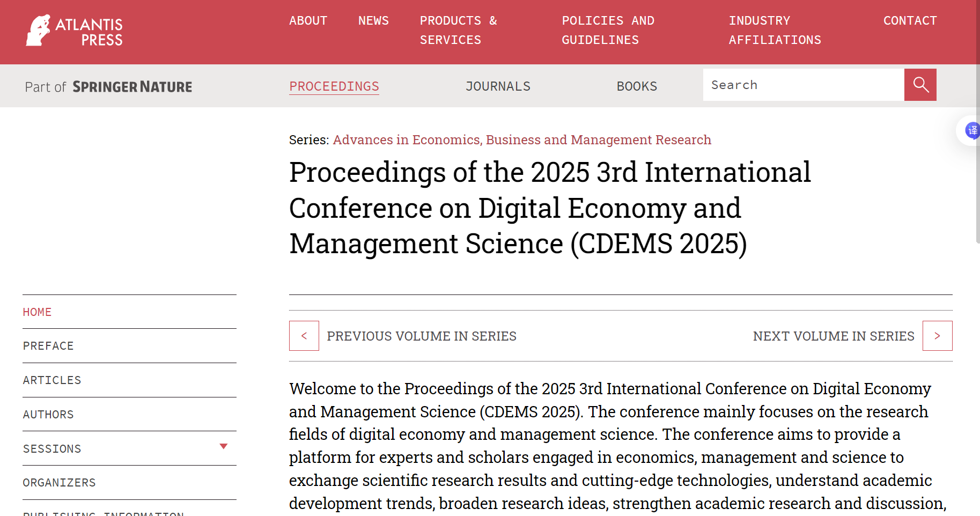Image resolution: width=980 pixels, height=516 pixels.
Task: Open the Books tab
Action: (x=637, y=86)
